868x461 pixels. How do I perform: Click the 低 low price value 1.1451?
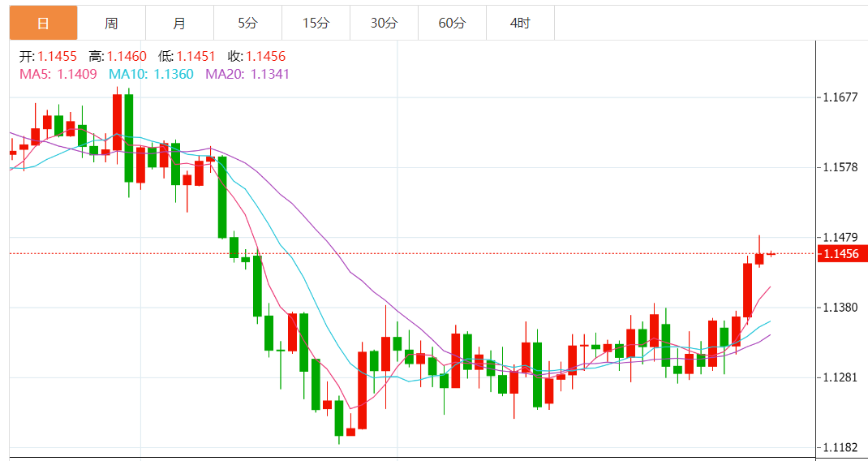(x=196, y=56)
